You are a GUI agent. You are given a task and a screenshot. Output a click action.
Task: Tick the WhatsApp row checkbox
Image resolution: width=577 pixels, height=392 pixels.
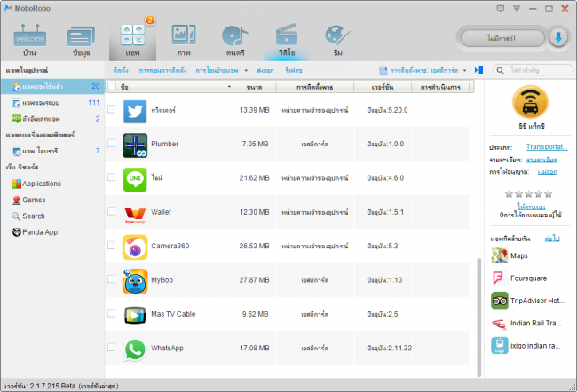(112, 347)
